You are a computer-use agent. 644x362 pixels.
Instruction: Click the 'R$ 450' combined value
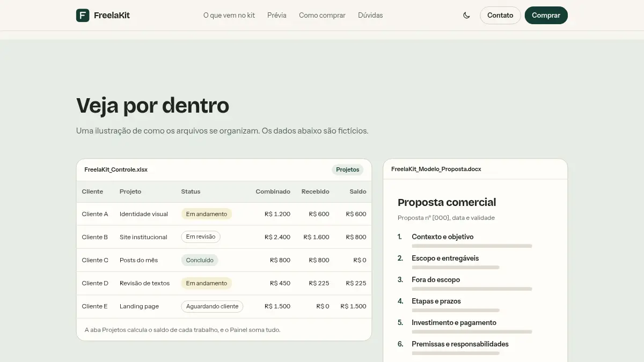click(280, 283)
